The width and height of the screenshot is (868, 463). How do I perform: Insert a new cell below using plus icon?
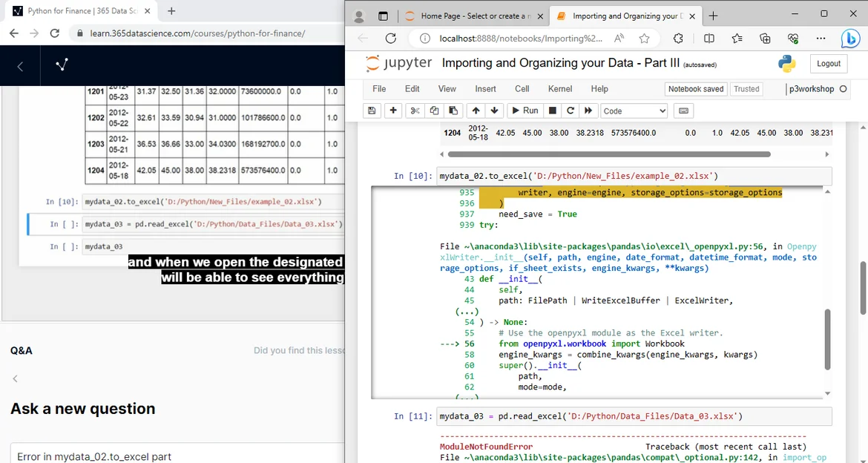click(x=393, y=111)
